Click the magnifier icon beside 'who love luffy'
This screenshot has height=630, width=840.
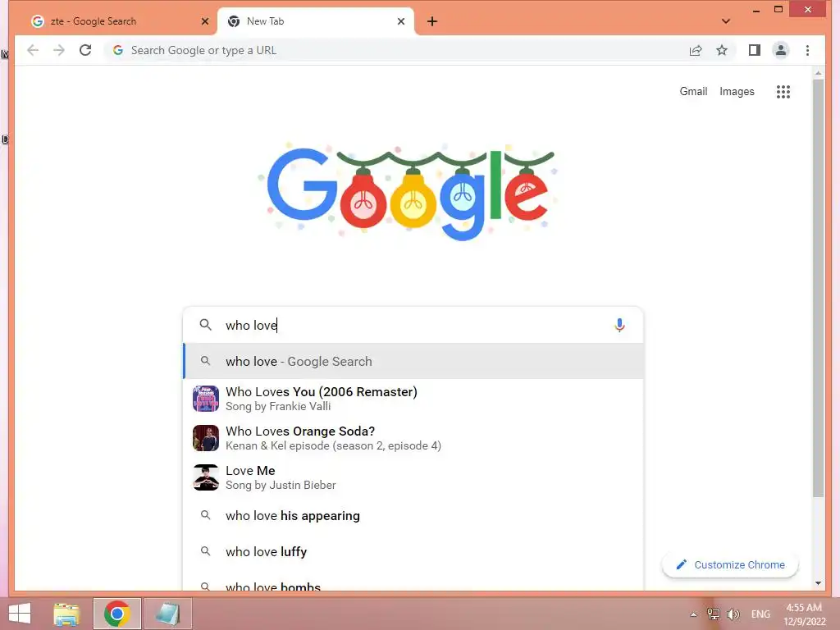pyautogui.click(x=205, y=550)
